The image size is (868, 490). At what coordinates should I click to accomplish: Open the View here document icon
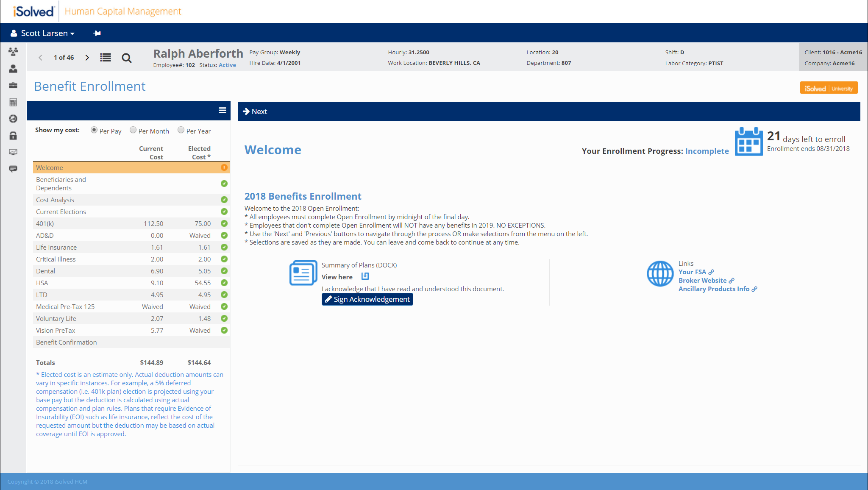click(x=365, y=276)
